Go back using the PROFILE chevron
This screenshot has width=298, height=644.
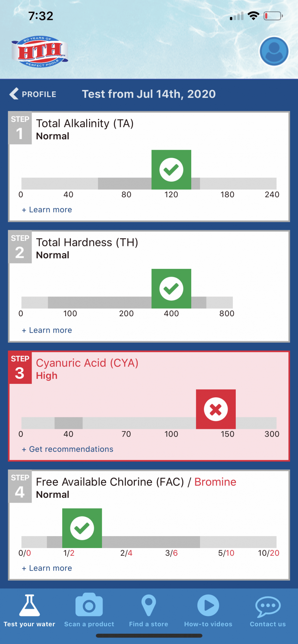(x=33, y=94)
